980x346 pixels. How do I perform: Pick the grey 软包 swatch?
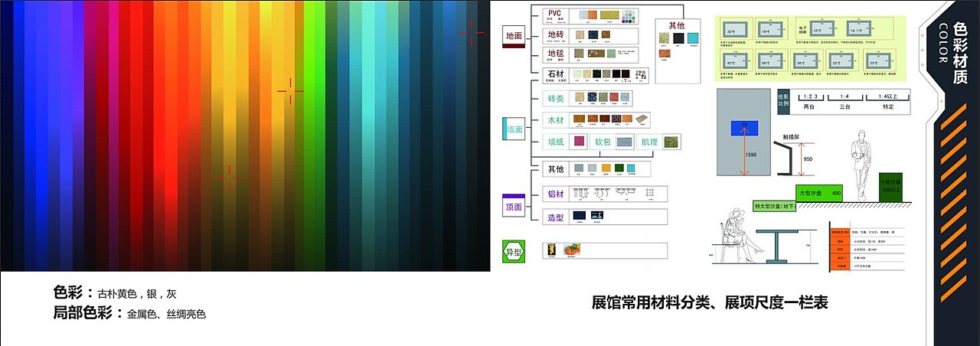[x=626, y=142]
